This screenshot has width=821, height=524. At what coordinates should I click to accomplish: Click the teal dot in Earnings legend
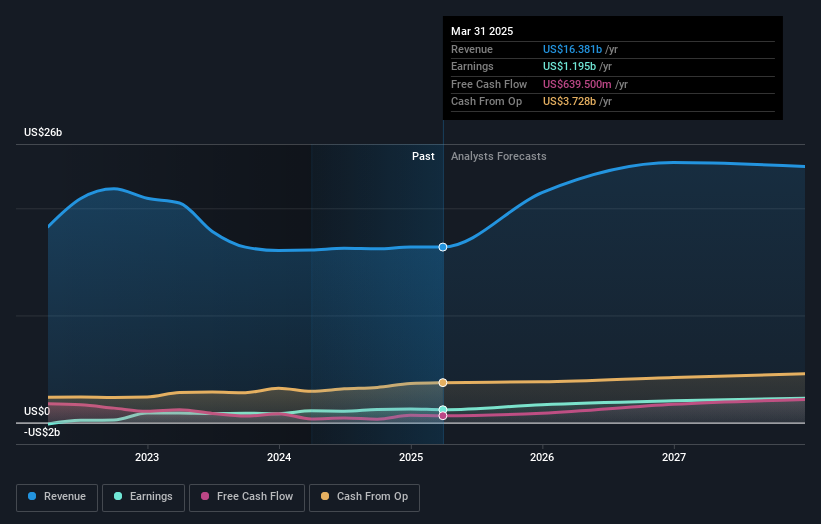[118, 496]
